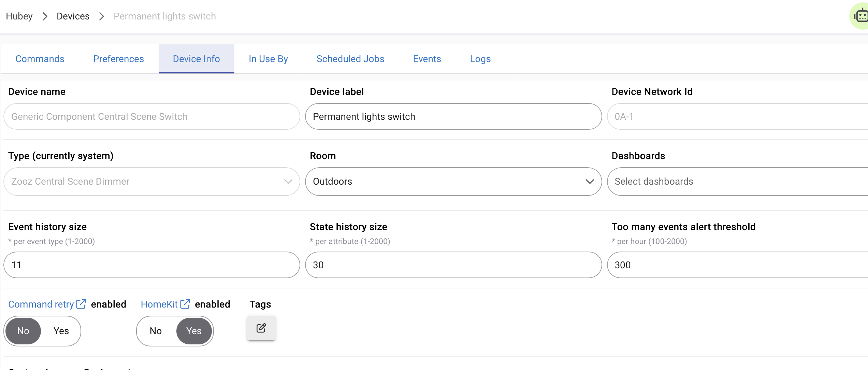Follow the HomeKit link
868x370 pixels.
[x=159, y=304]
